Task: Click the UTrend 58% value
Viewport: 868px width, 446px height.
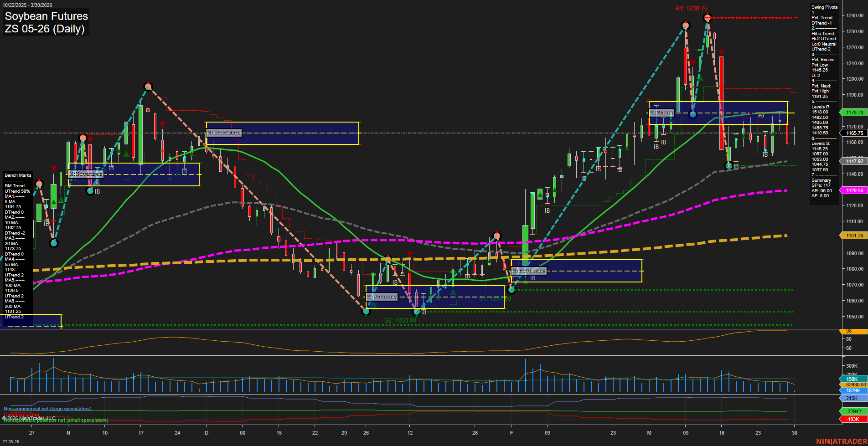Action: coord(17,191)
